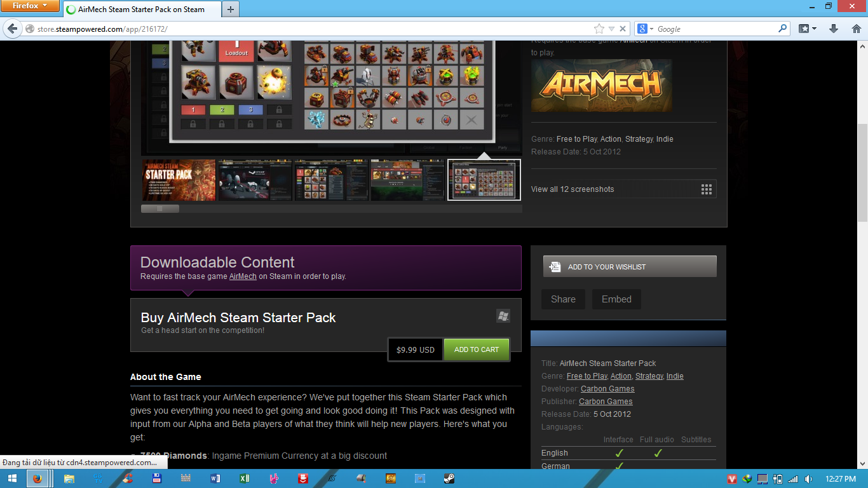This screenshot has width=868, height=488.
Task: Follow the Carbon Games developer link
Action: 607,388
